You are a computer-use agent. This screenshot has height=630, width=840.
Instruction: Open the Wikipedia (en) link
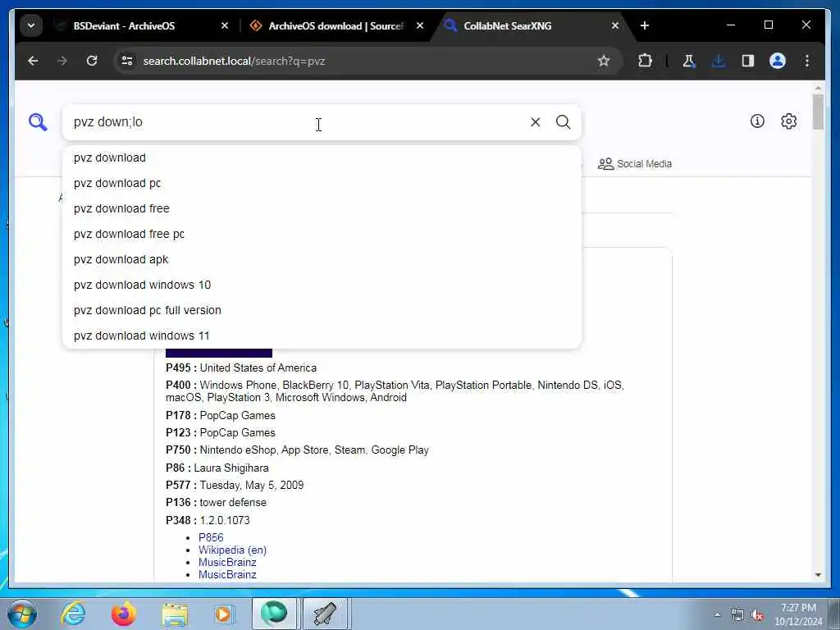click(x=232, y=550)
